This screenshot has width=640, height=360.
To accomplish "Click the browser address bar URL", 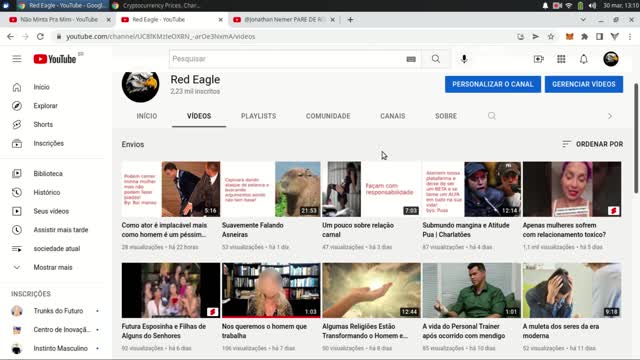I will [x=161, y=36].
